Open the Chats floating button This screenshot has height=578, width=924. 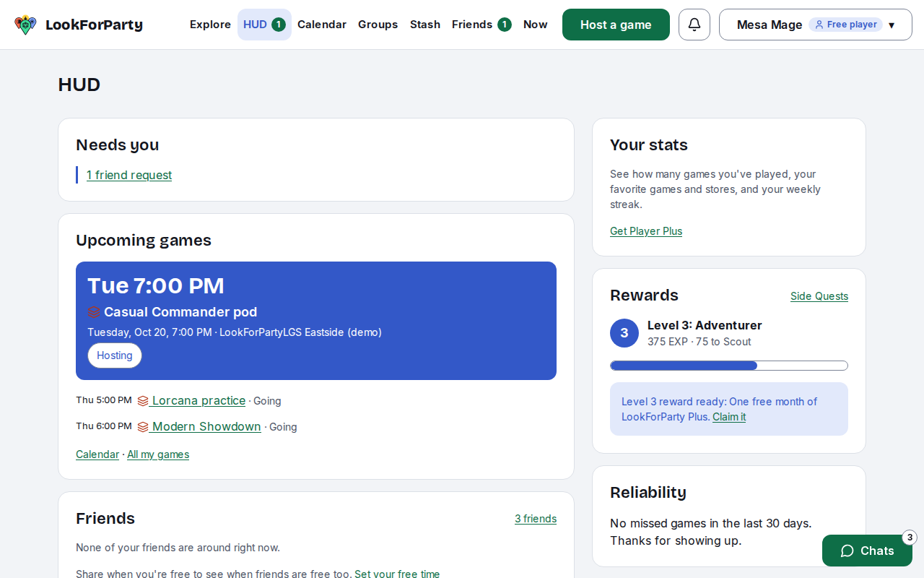click(x=867, y=551)
